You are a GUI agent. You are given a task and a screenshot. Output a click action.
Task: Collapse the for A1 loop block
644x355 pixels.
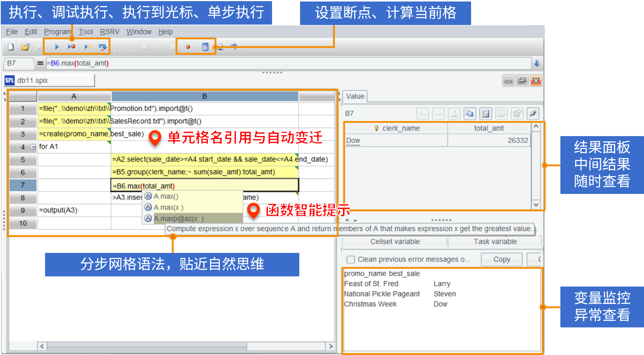33,147
